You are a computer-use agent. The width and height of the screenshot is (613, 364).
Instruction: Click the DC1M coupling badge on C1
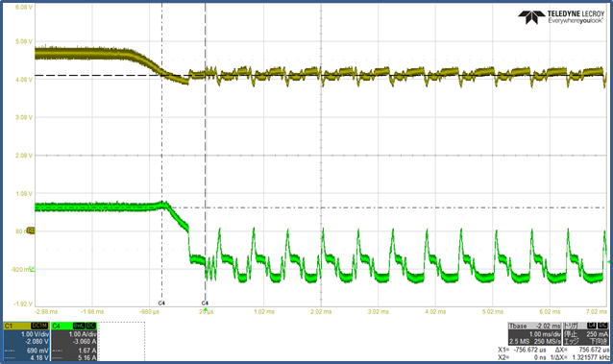[39, 326]
